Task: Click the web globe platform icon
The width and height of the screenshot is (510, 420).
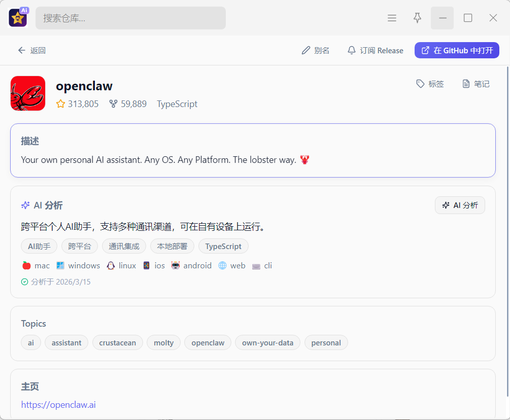Action: 222,266
